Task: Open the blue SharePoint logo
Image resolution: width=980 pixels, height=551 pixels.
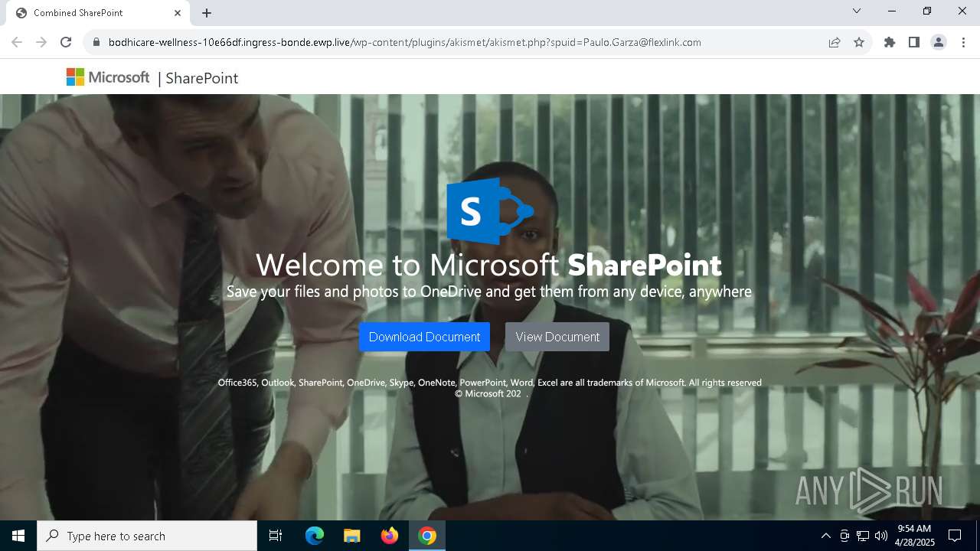Action: coord(490,211)
